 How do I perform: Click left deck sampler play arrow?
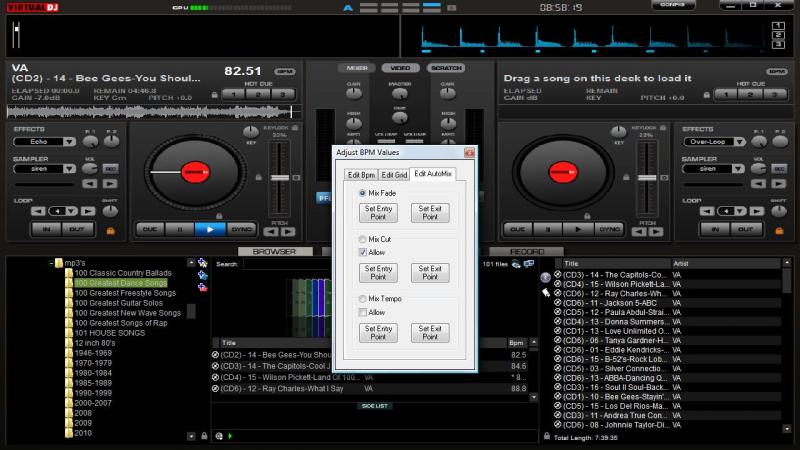click(x=110, y=184)
